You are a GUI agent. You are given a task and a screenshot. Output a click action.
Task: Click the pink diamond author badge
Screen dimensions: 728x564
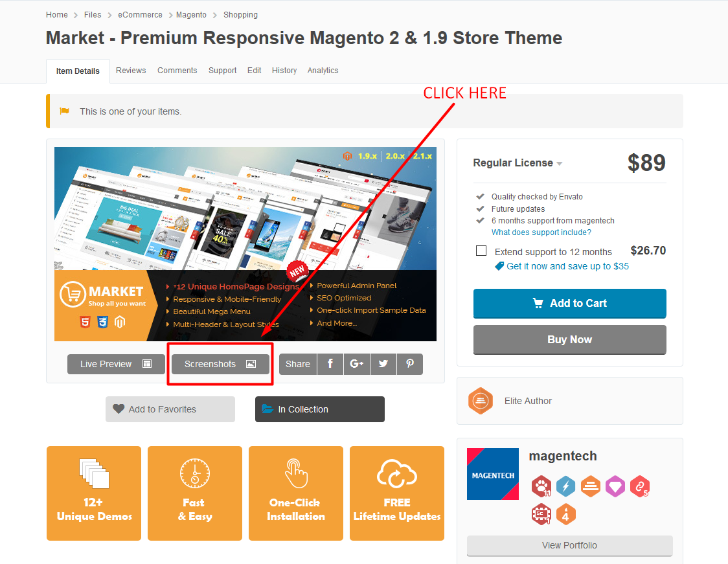click(615, 486)
